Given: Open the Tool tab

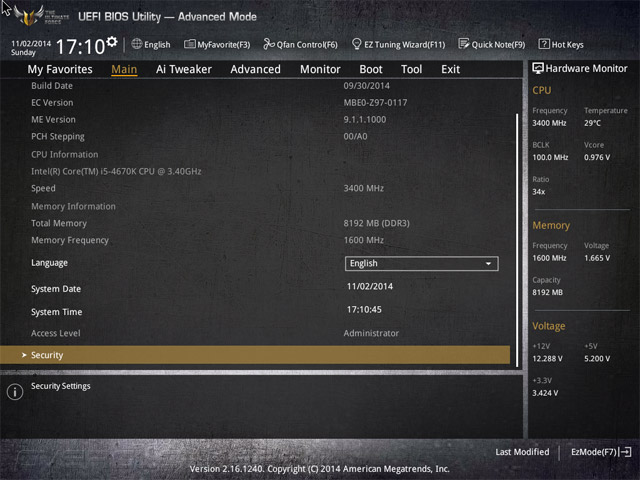Looking at the screenshot, I should pos(411,69).
